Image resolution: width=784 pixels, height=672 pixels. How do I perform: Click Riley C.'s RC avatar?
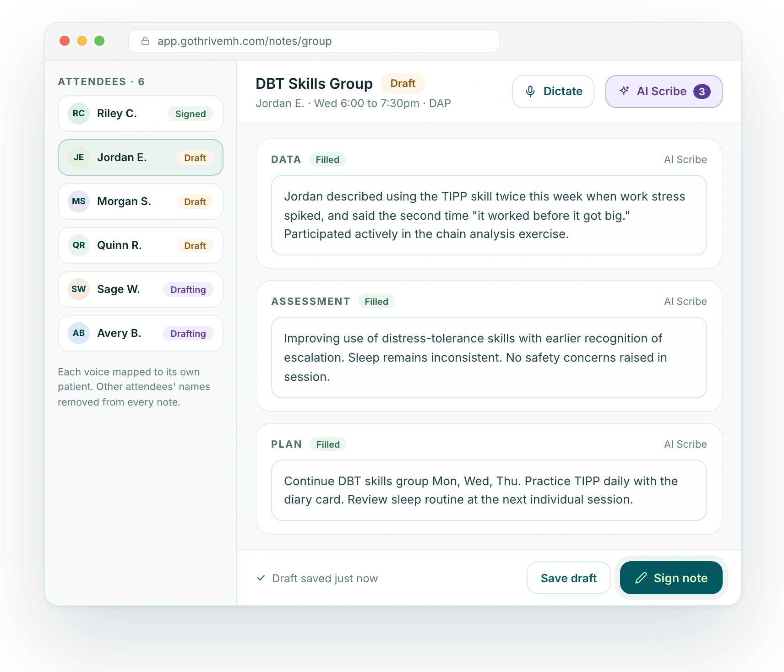coord(79,114)
